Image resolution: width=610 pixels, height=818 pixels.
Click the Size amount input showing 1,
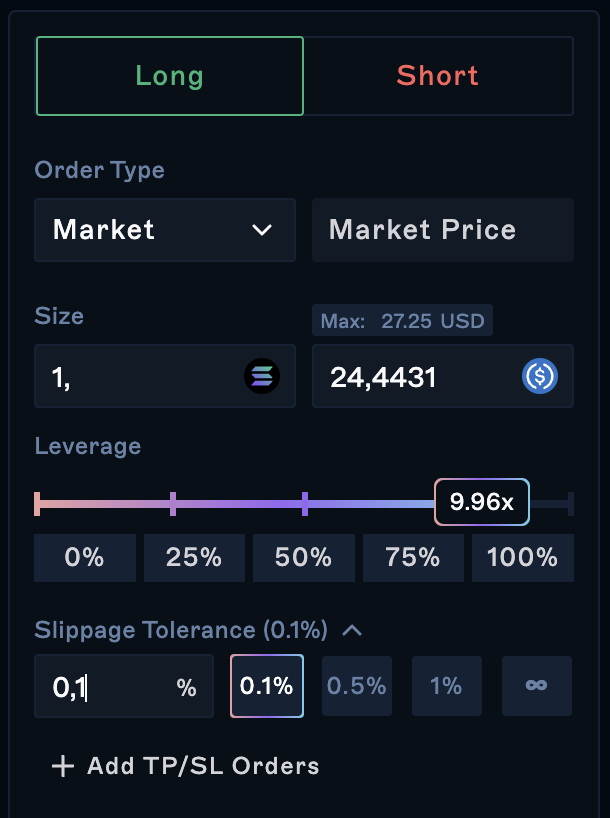pos(140,377)
